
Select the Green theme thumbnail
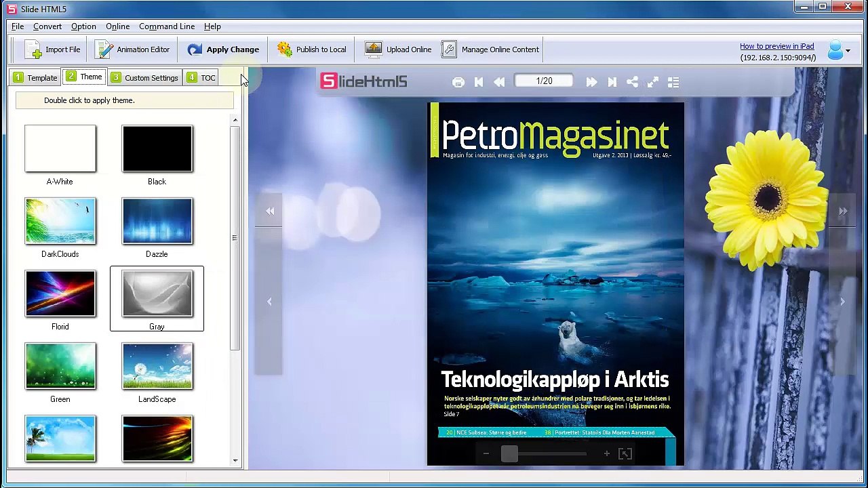coord(60,366)
